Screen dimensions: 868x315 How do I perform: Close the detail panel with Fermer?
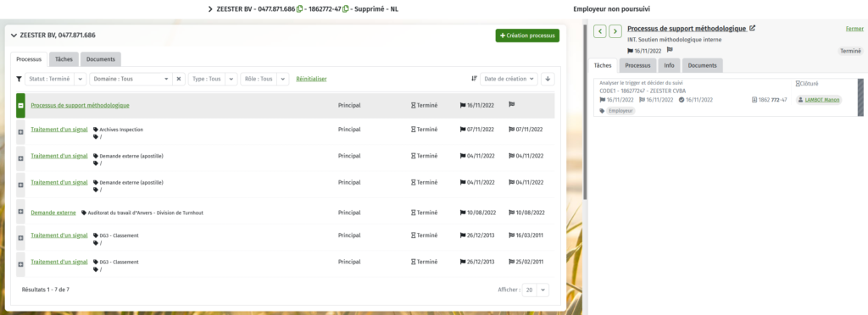854,28
